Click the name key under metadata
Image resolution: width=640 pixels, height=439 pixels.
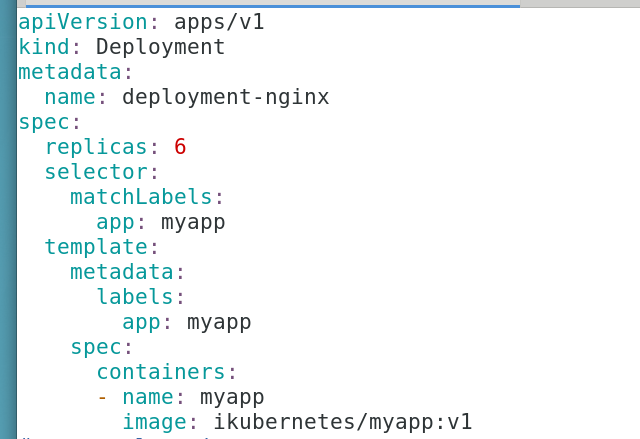pos(70,98)
